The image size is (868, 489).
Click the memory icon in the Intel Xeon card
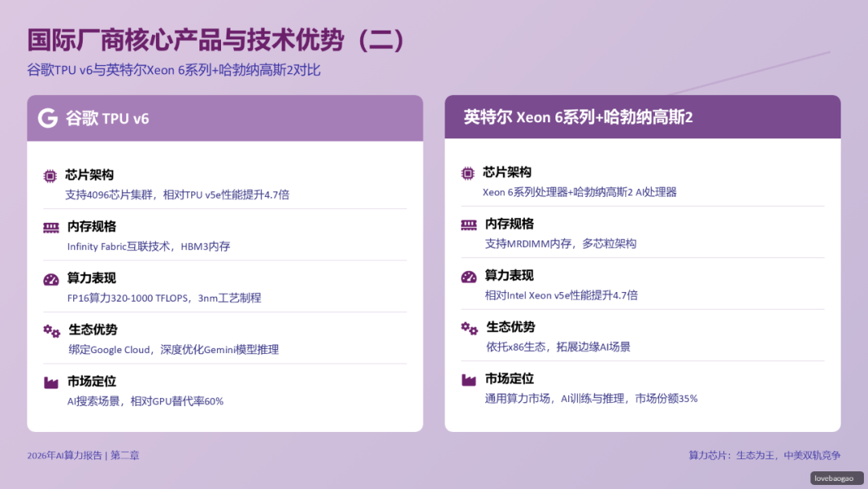pos(469,224)
